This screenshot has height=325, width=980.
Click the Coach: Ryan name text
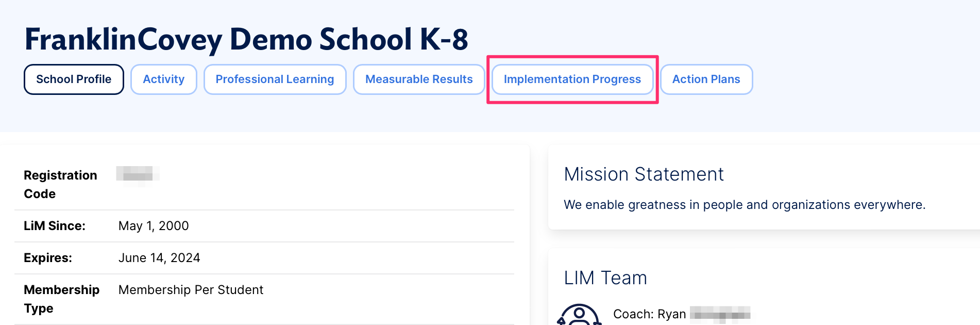click(681, 314)
